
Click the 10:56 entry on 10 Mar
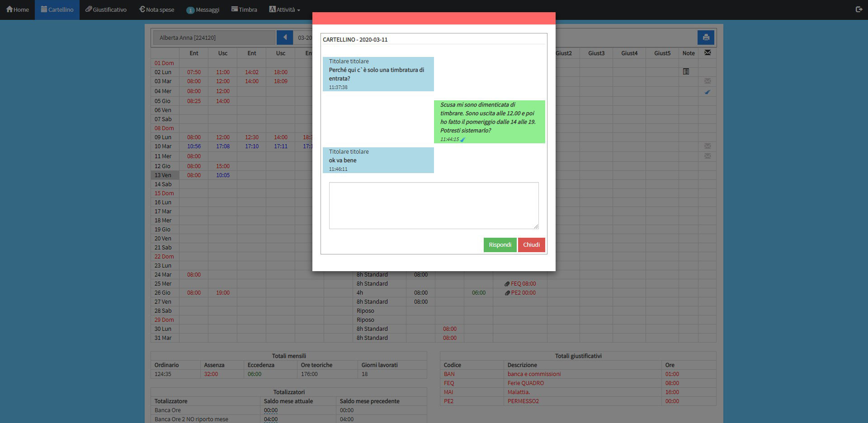coord(194,146)
